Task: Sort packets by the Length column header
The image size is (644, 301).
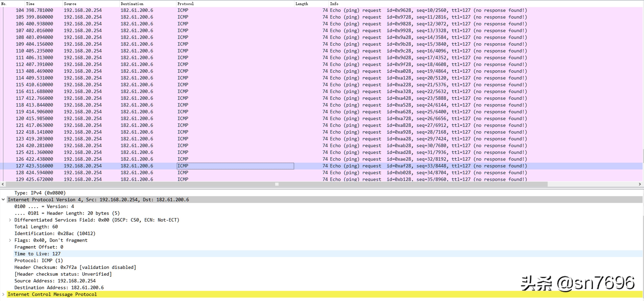Action: [312, 4]
